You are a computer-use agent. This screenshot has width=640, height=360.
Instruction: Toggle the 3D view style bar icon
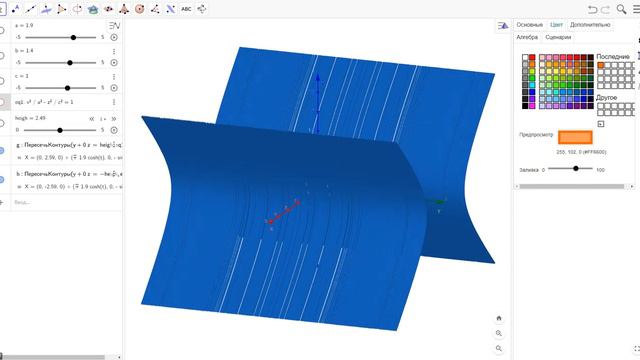point(503,26)
